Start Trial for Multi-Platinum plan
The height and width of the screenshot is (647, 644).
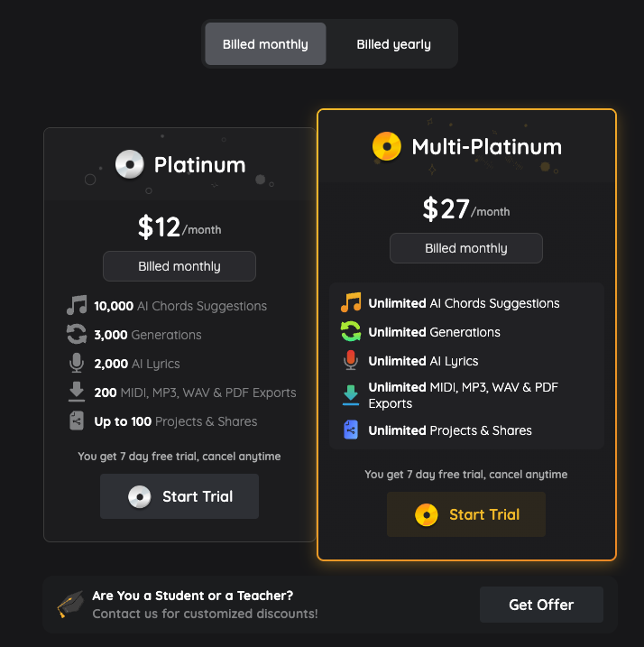point(466,514)
